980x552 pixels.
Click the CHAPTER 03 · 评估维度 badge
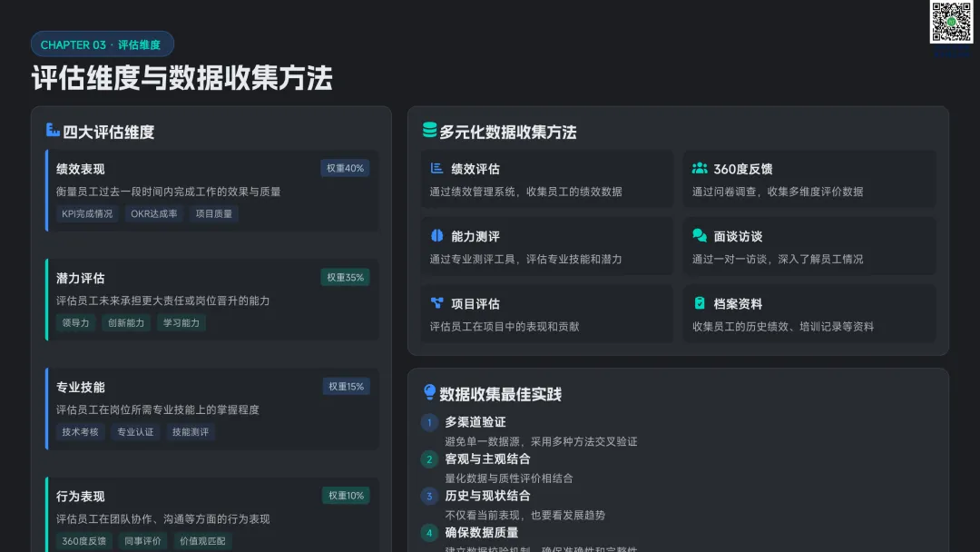coord(102,44)
